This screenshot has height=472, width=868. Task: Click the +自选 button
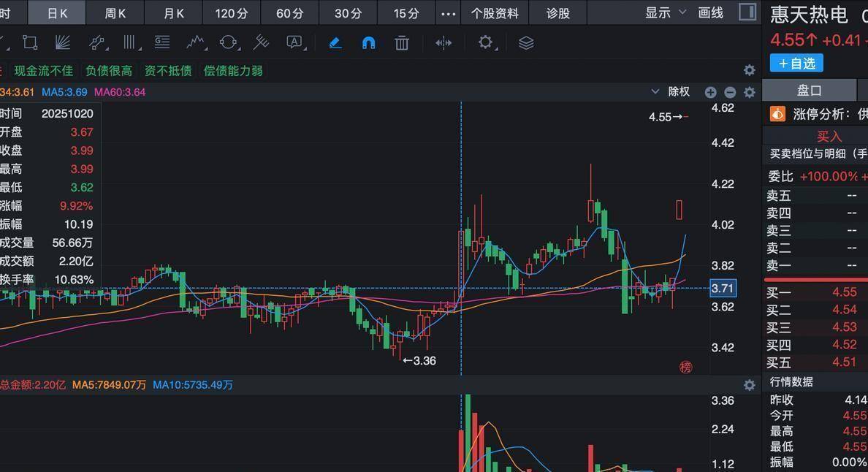[796, 64]
